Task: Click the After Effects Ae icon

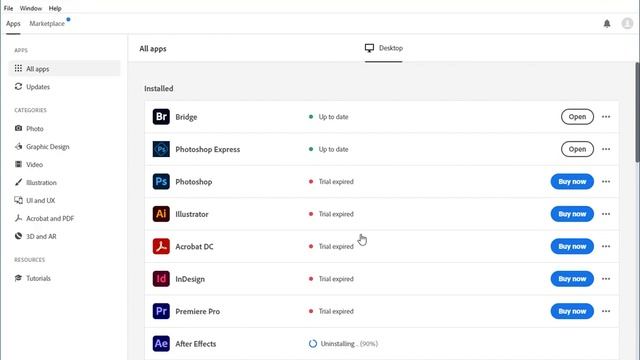Action: tap(161, 344)
